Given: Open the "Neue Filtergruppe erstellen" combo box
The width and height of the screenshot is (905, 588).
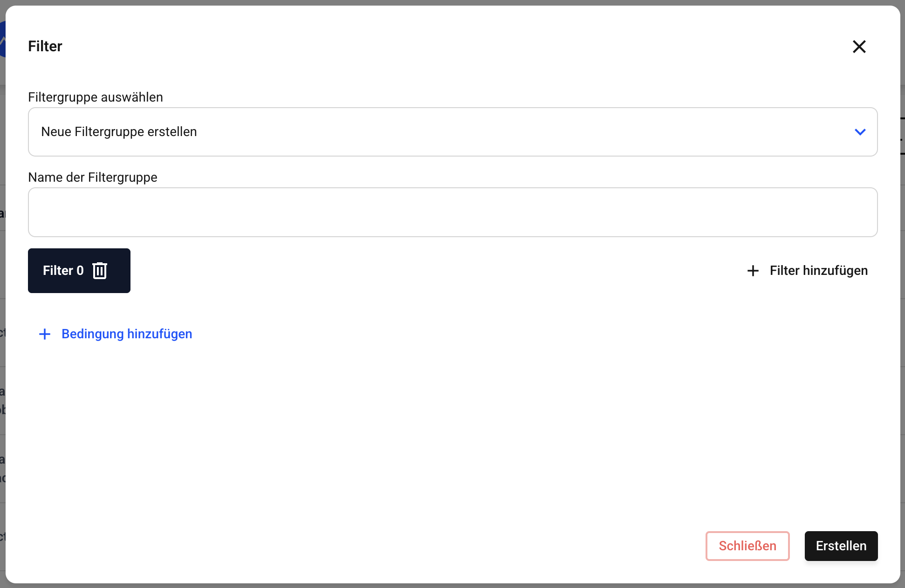Looking at the screenshot, I should click(x=452, y=132).
